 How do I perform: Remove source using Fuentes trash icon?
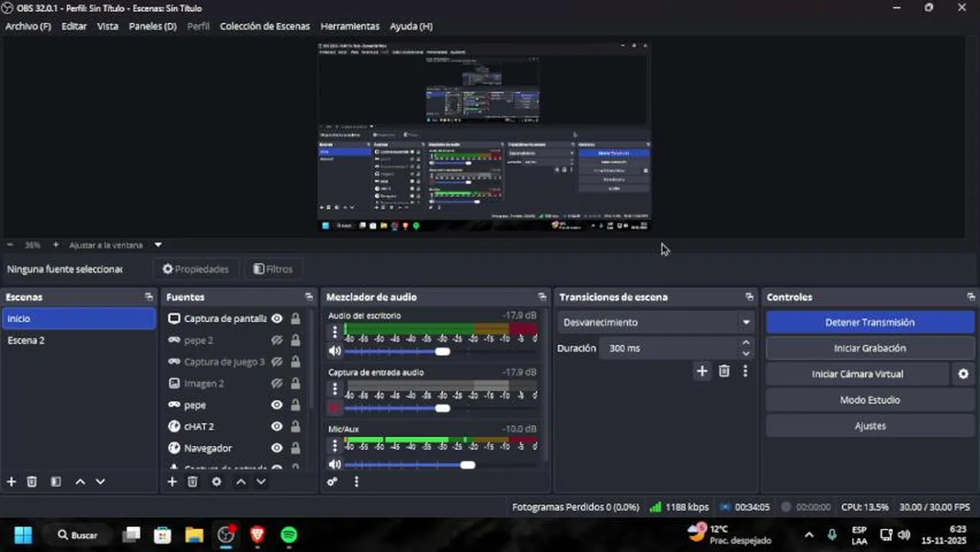(192, 481)
